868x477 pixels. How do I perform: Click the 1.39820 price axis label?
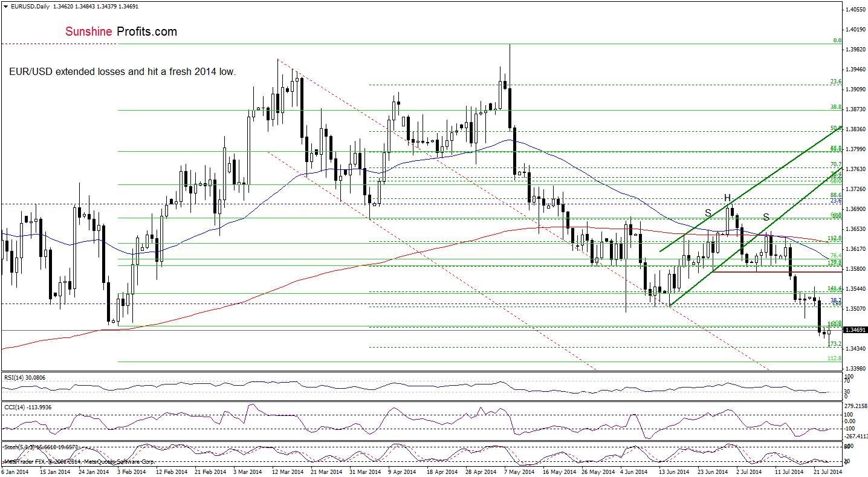855,49
